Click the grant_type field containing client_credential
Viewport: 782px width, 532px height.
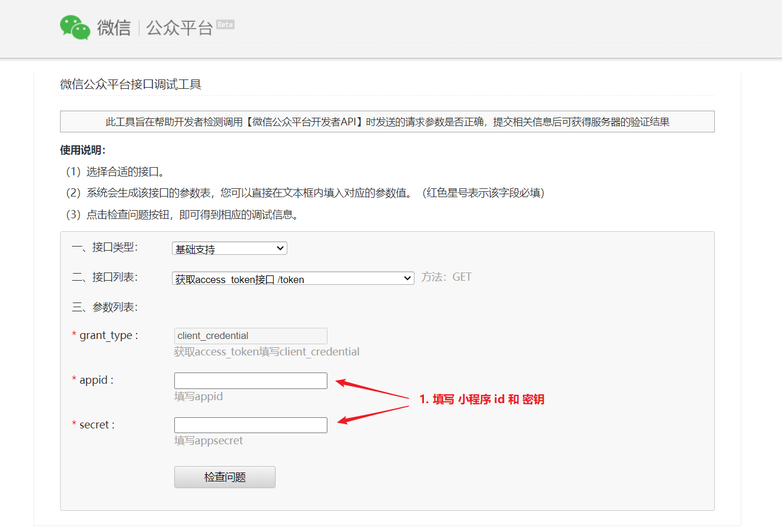pos(251,336)
